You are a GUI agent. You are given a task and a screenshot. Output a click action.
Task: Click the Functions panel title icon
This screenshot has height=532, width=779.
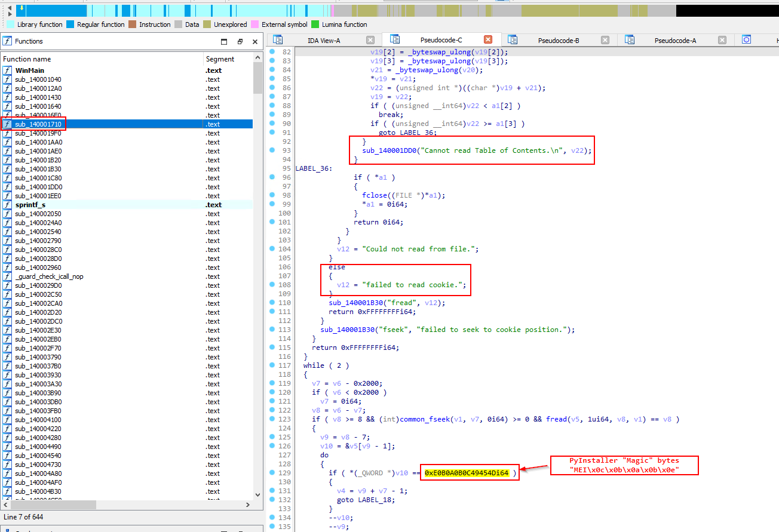point(7,41)
